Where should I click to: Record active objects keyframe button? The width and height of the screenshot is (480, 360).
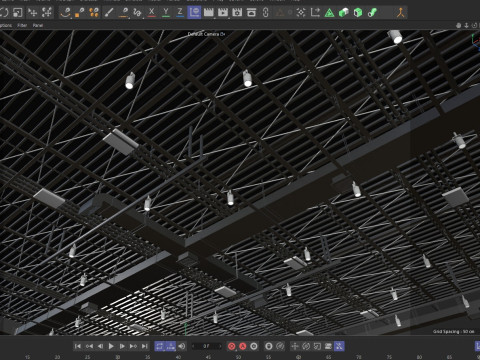pyautogui.click(x=231, y=346)
